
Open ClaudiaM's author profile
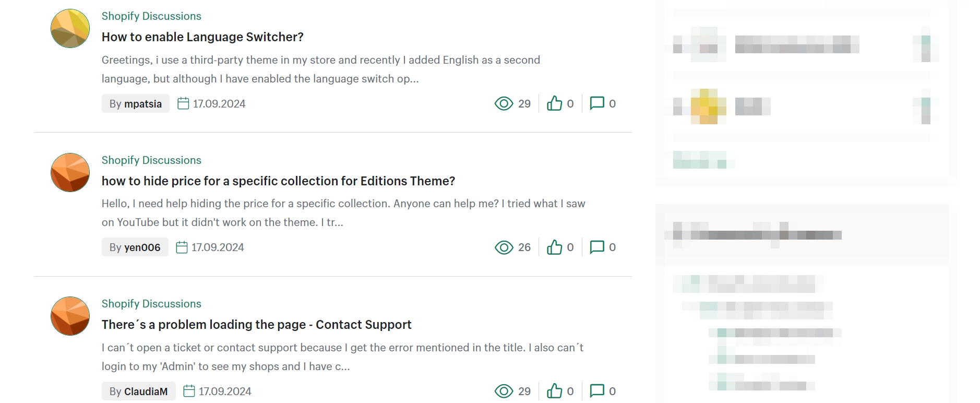[x=146, y=392]
